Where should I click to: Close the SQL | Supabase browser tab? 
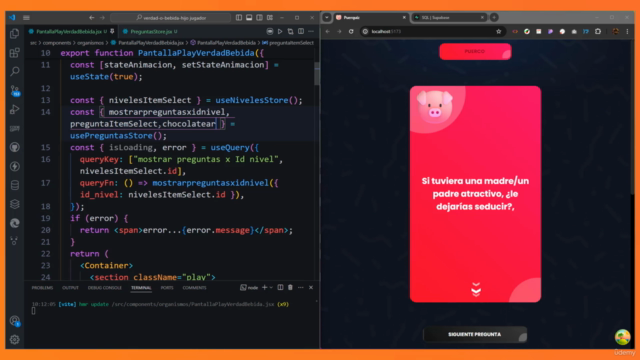[x=482, y=18]
